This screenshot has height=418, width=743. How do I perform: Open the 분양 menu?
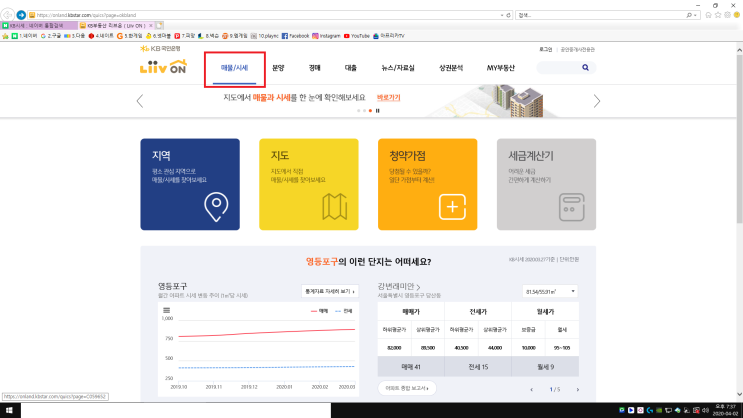coord(278,68)
